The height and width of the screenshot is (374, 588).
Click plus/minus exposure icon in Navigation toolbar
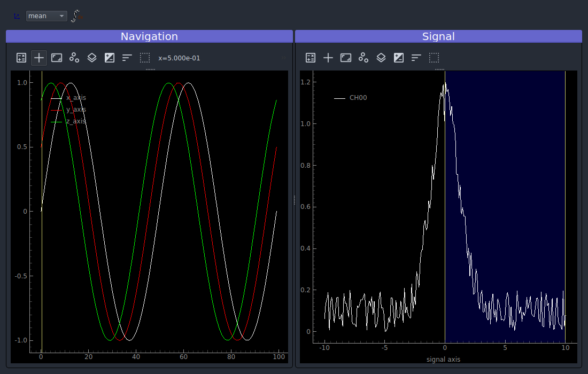[110, 58]
